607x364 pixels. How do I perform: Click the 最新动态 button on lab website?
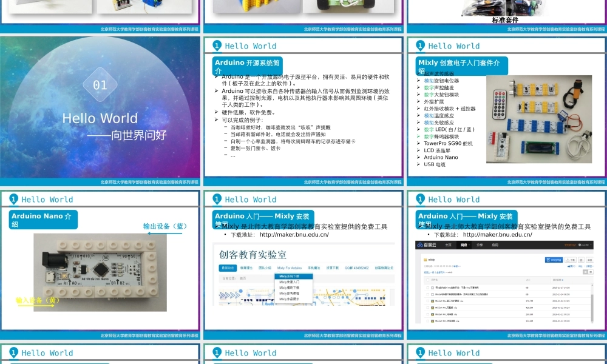pyautogui.click(x=228, y=268)
